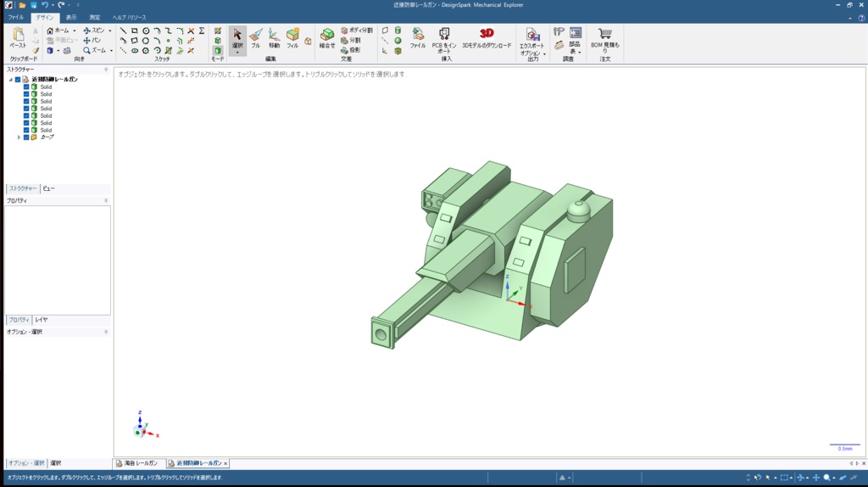868x487 pixels.
Task: Open the Σ equation sketch tool
Action: [202, 31]
